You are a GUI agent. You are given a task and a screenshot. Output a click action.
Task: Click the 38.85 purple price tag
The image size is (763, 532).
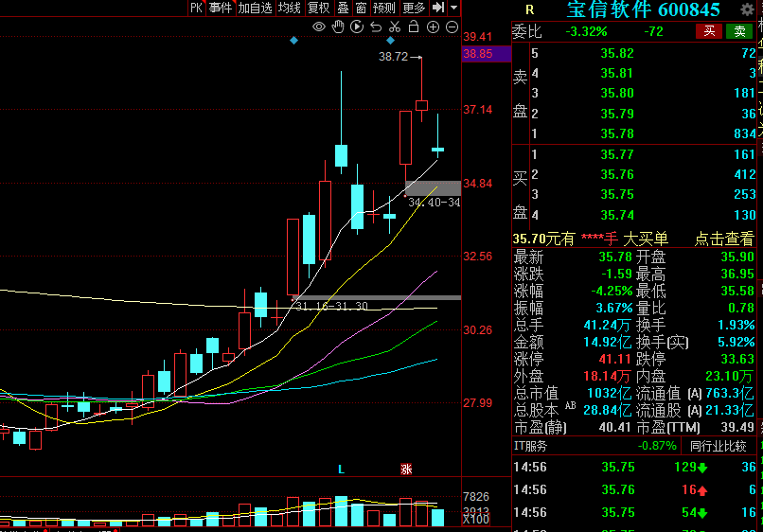[487, 54]
